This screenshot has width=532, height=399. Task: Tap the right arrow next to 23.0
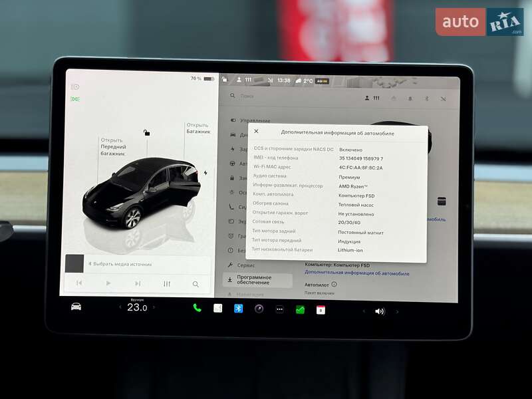pyautogui.click(x=154, y=308)
